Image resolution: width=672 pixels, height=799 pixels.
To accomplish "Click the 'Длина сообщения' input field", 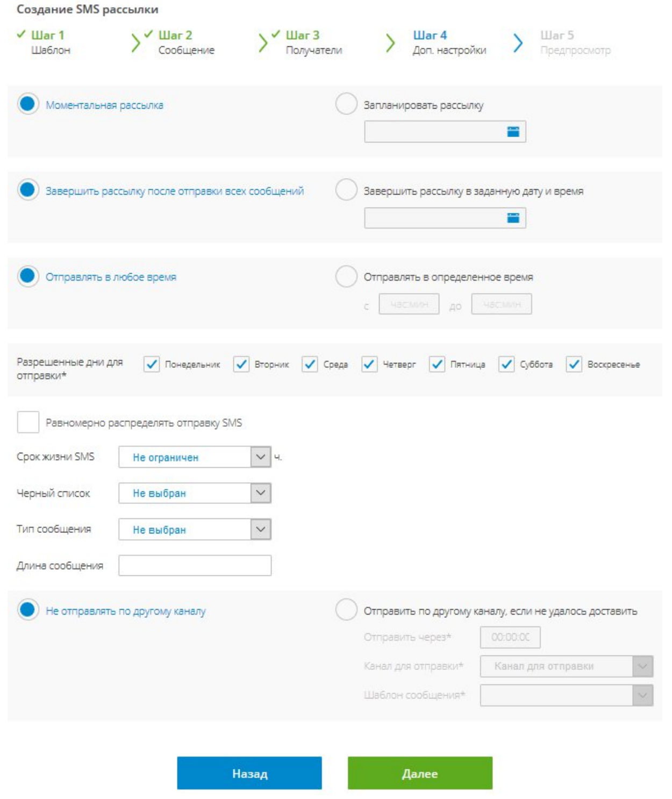I will tap(195, 566).
